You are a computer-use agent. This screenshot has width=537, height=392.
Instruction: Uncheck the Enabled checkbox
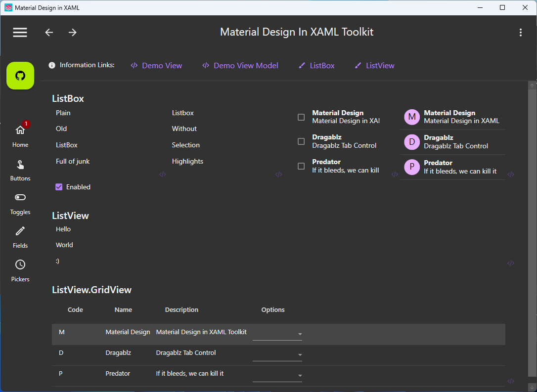[59, 187]
